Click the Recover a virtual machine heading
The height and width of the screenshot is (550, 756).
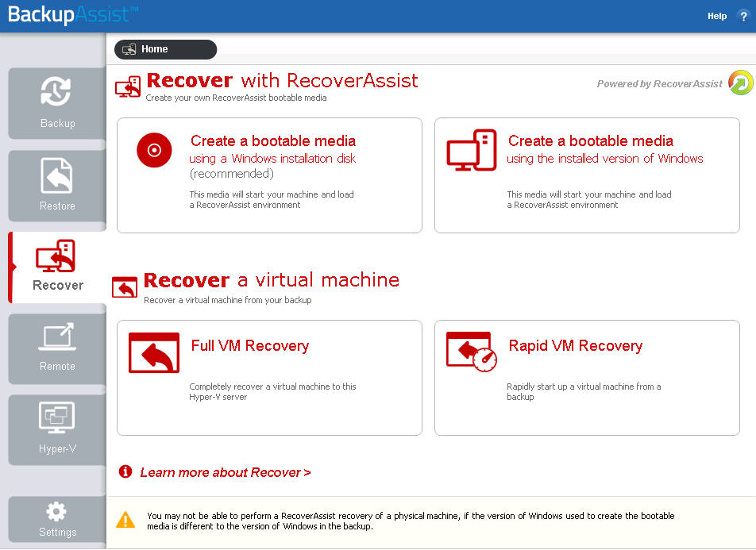[x=272, y=280]
